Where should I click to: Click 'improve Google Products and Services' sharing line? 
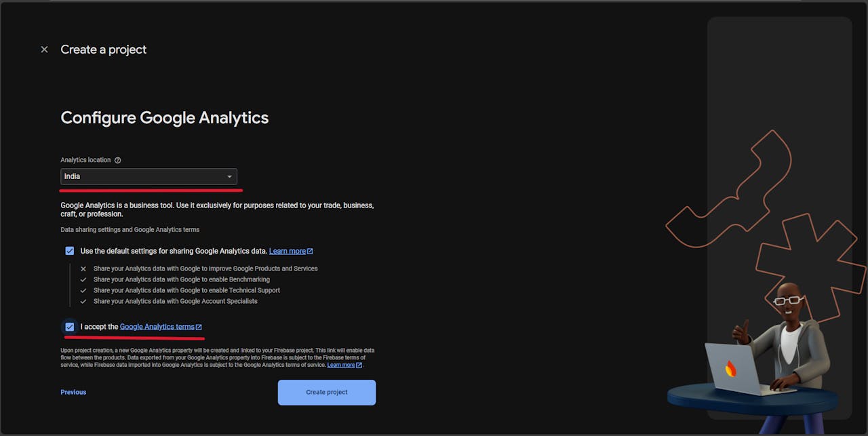coord(205,269)
